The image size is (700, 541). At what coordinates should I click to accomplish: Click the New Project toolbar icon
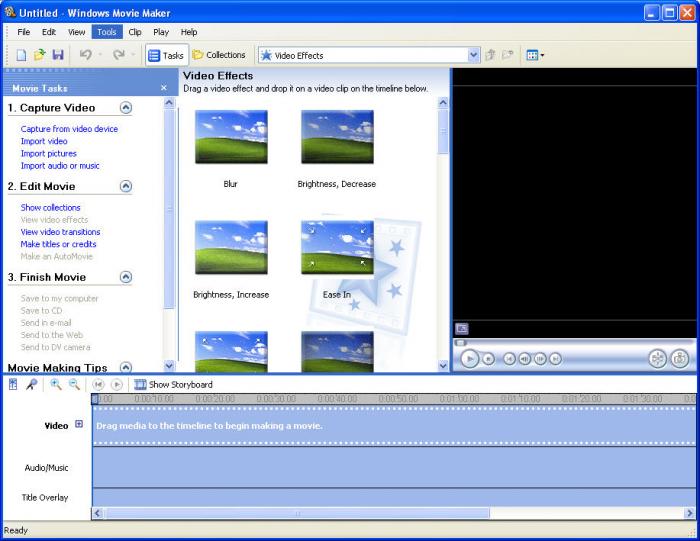pyautogui.click(x=21, y=55)
